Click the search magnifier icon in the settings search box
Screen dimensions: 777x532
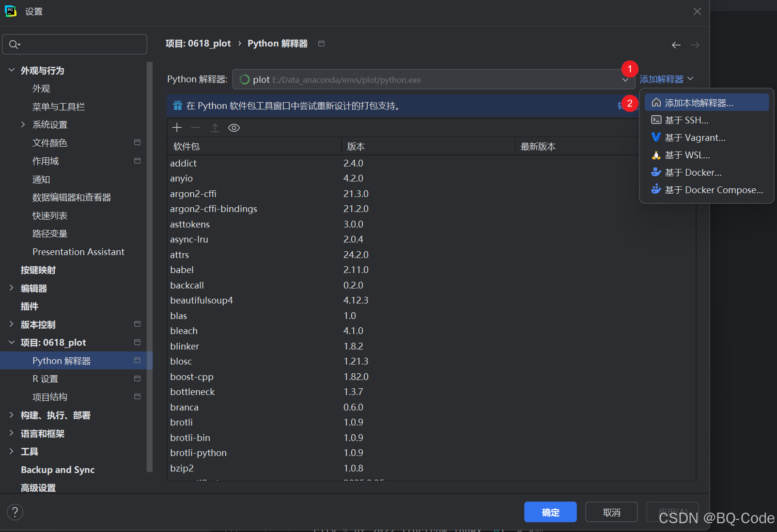click(x=14, y=44)
